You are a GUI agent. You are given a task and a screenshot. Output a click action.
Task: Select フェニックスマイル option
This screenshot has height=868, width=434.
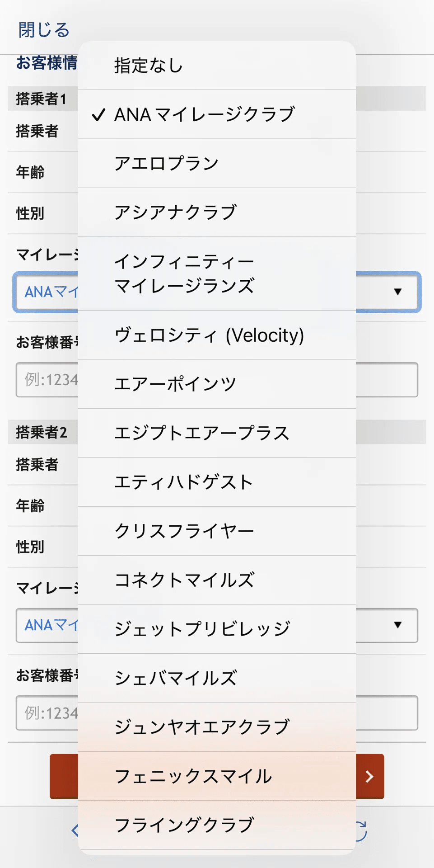(217, 776)
